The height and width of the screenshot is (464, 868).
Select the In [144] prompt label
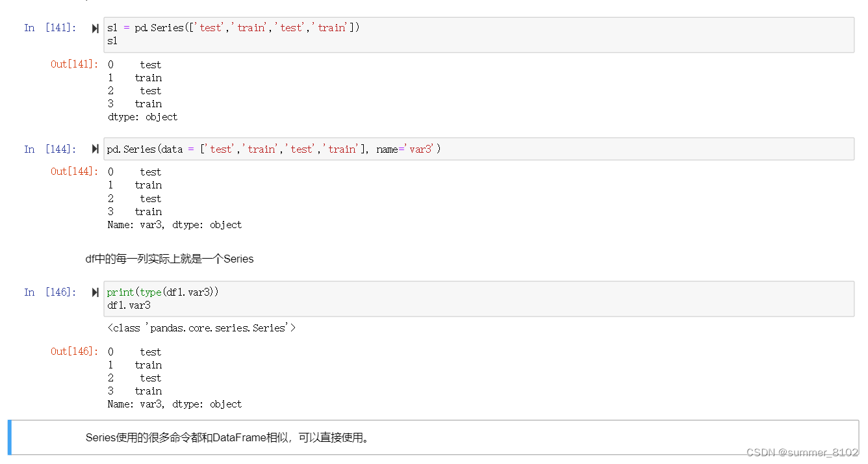click(x=50, y=149)
